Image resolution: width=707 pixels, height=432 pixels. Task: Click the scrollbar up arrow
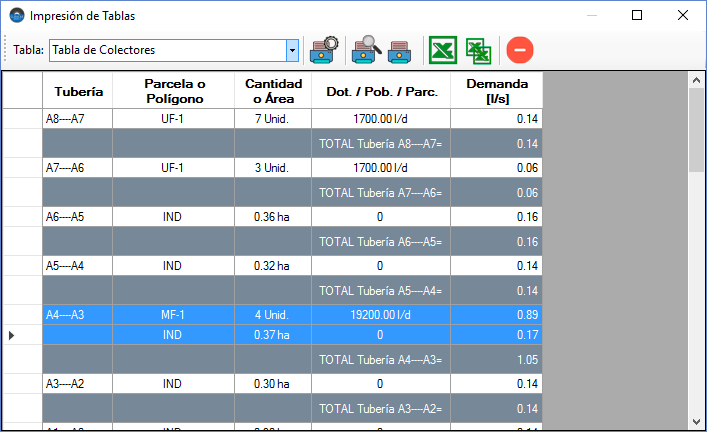(x=696, y=80)
